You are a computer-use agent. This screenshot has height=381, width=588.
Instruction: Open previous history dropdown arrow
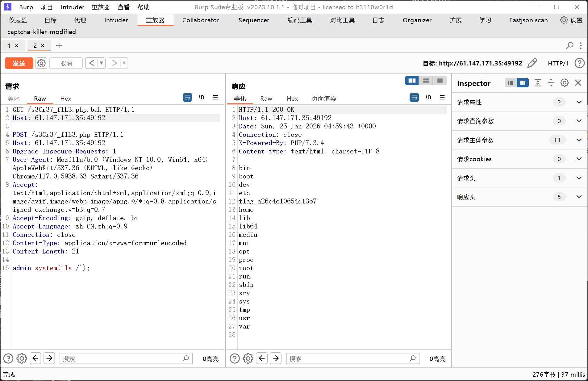point(101,63)
